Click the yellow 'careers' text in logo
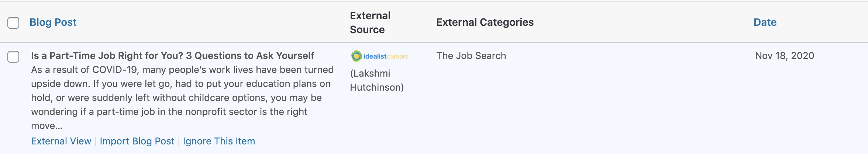 (397, 56)
